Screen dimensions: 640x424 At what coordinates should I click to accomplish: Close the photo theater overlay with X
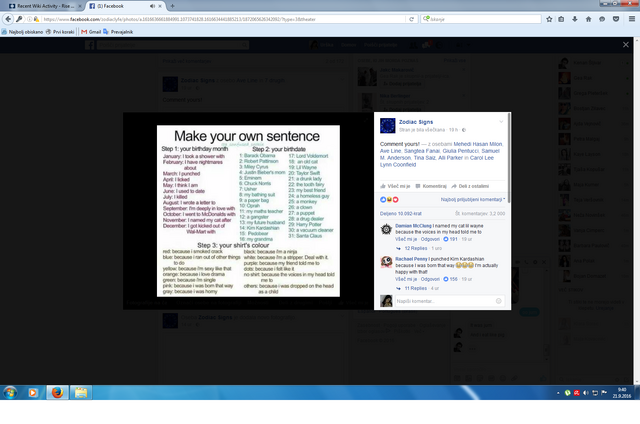pos(626,44)
